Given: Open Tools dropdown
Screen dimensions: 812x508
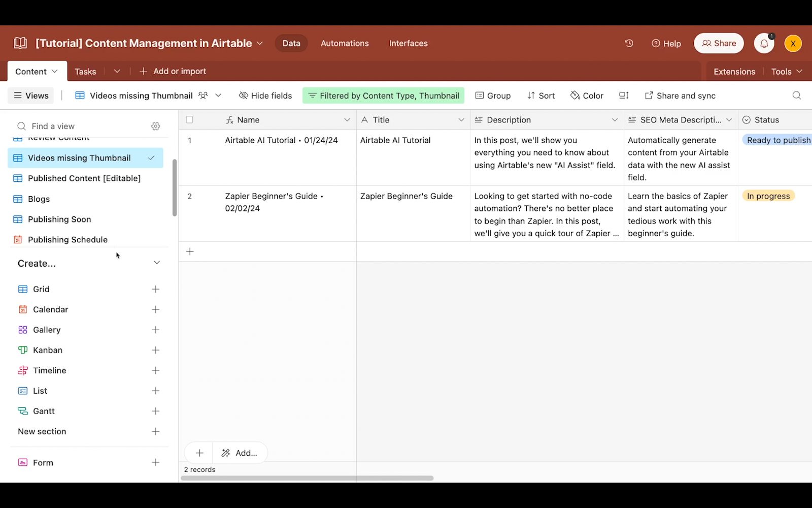Looking at the screenshot, I should (787, 72).
